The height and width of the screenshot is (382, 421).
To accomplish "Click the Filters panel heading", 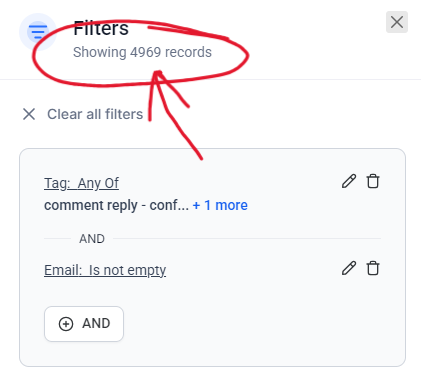I will [x=101, y=28].
